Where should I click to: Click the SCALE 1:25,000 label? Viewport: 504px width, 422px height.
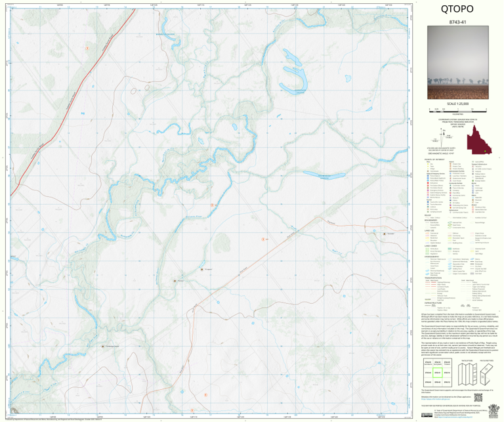click(x=457, y=104)
